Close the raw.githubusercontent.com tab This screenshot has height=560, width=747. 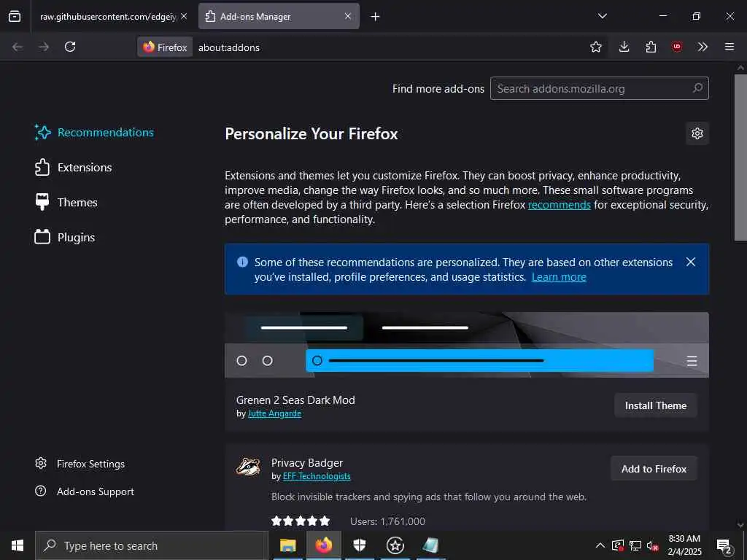coord(184,16)
